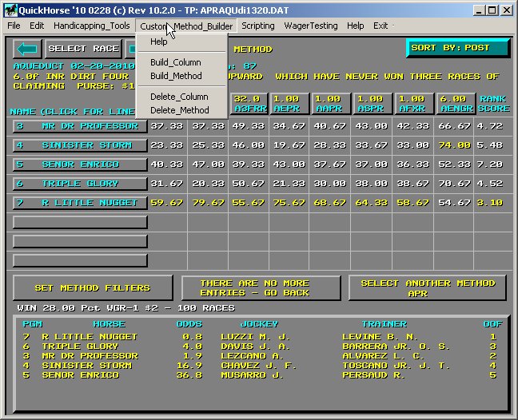Open the Handicapping_Tools menu
This screenshot has width=518, height=420.
point(91,26)
